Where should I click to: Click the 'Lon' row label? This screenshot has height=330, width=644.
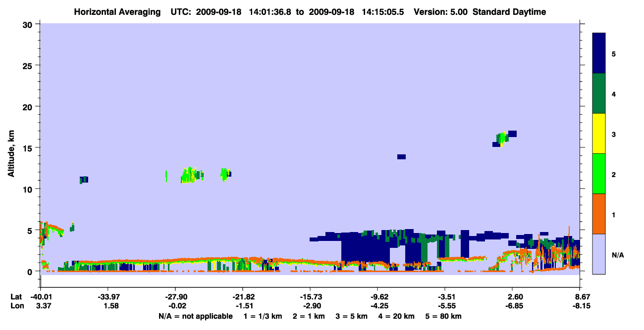click(x=16, y=306)
